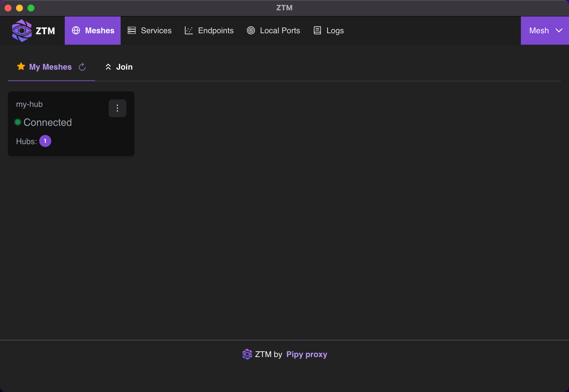Expand the Mesh dropdown chevron
Viewport: 569px width, 392px height.
click(559, 30)
